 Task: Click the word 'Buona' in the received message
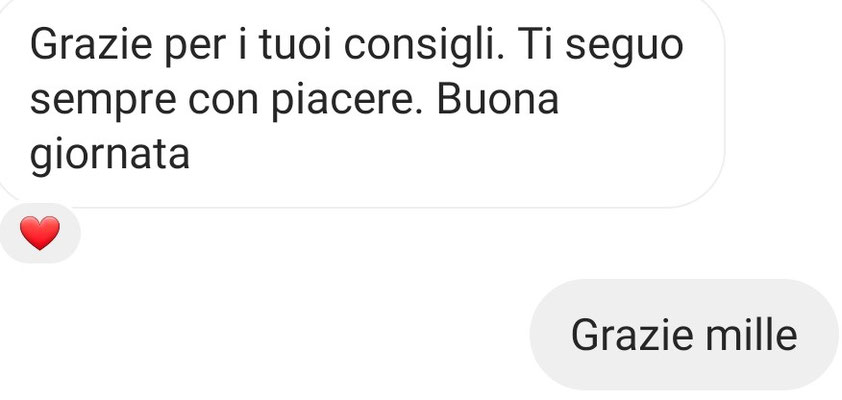tap(498, 100)
